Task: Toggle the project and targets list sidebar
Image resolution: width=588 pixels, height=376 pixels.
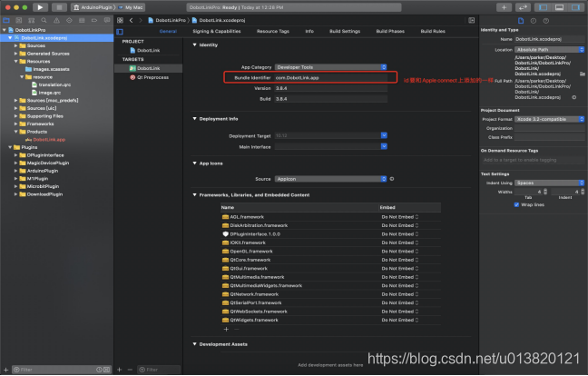Action: point(120,32)
